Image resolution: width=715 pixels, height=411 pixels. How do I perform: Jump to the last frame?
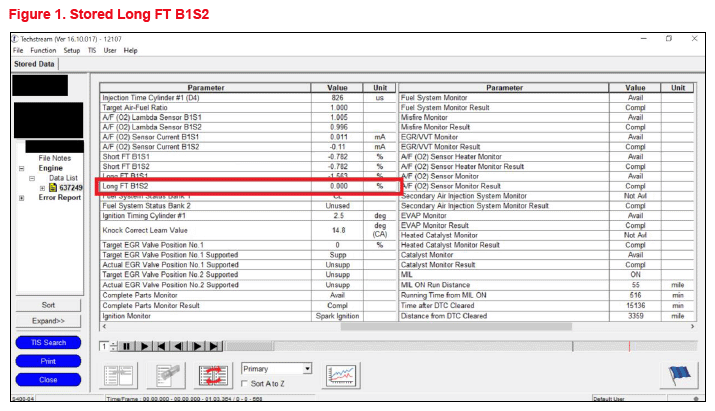[214, 346]
